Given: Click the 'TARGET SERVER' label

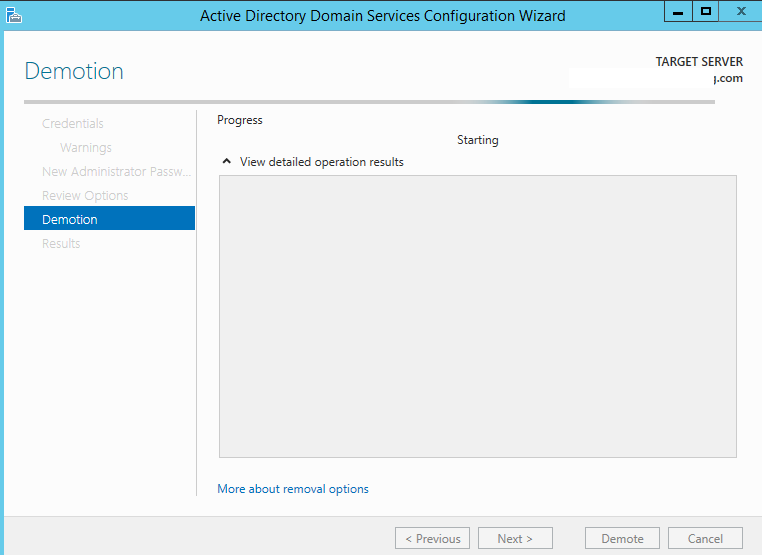Looking at the screenshot, I should [x=699, y=62].
